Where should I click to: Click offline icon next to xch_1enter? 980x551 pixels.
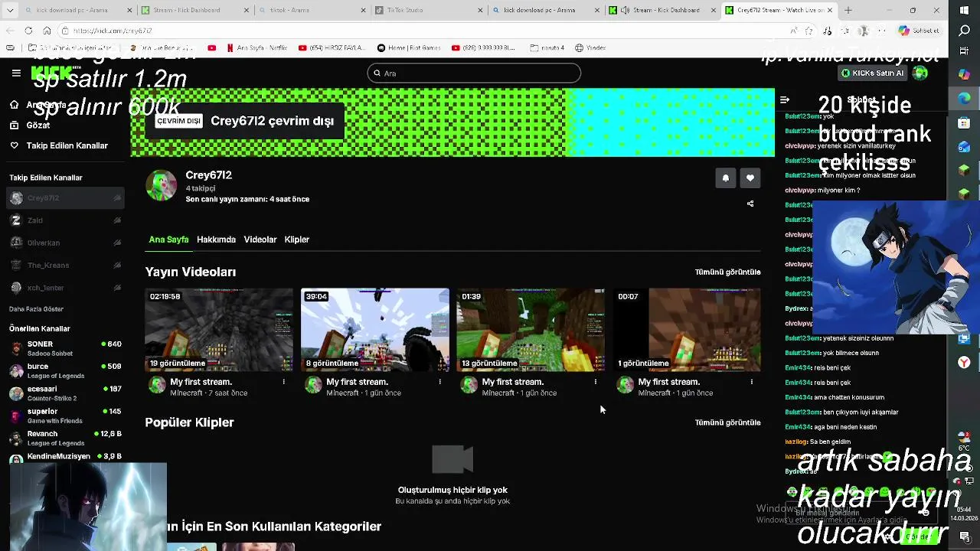point(117,288)
